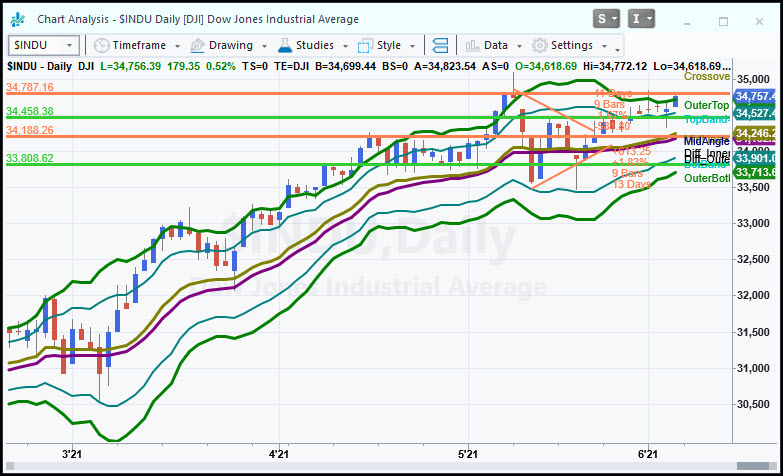Click the 33,000 price axis label
Viewport: 783px width, 476px height.
point(754,223)
